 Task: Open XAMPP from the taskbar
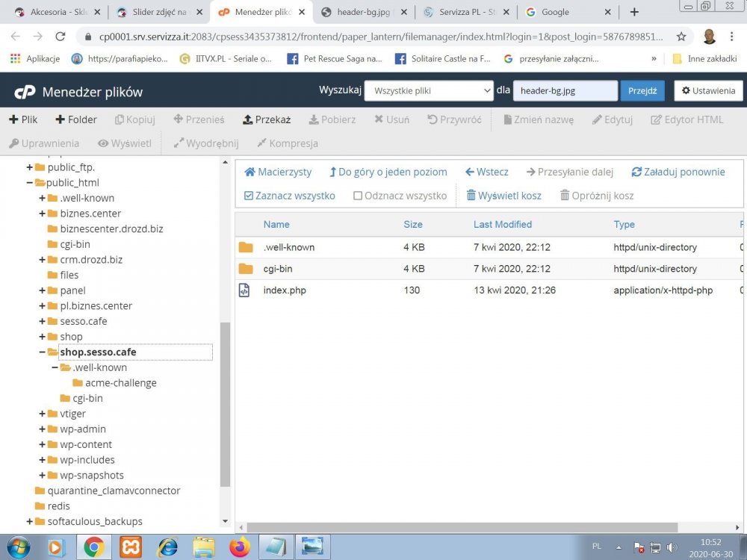coord(131,547)
